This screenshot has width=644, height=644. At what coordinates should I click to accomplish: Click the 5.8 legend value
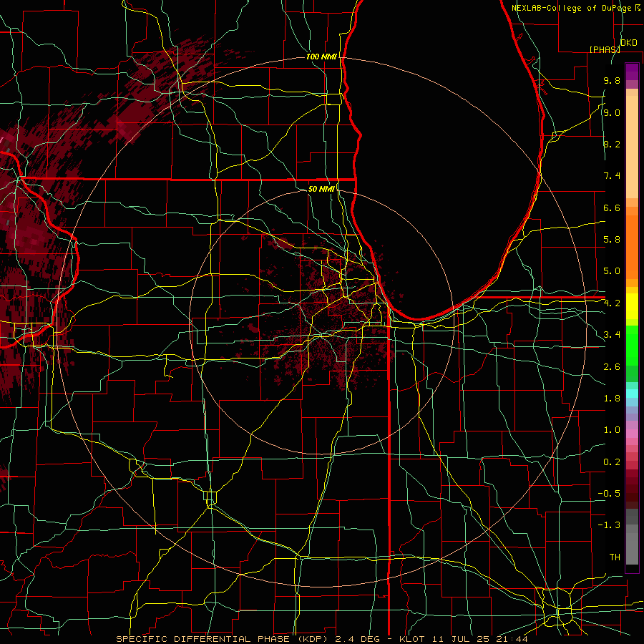pyautogui.click(x=612, y=240)
